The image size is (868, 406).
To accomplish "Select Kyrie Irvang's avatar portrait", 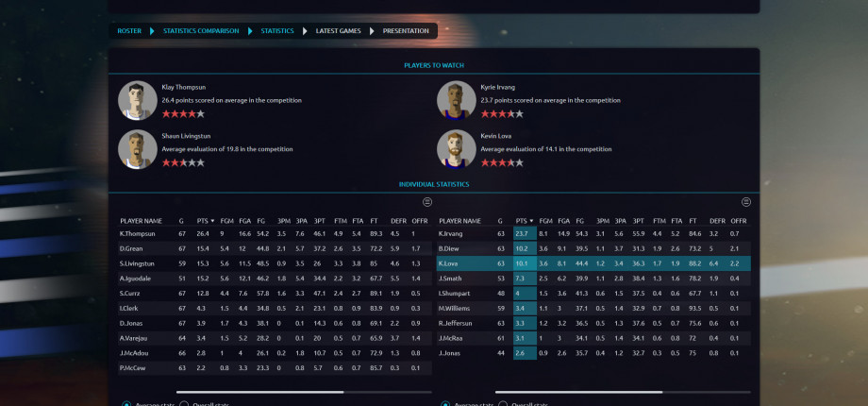I will 456,100.
